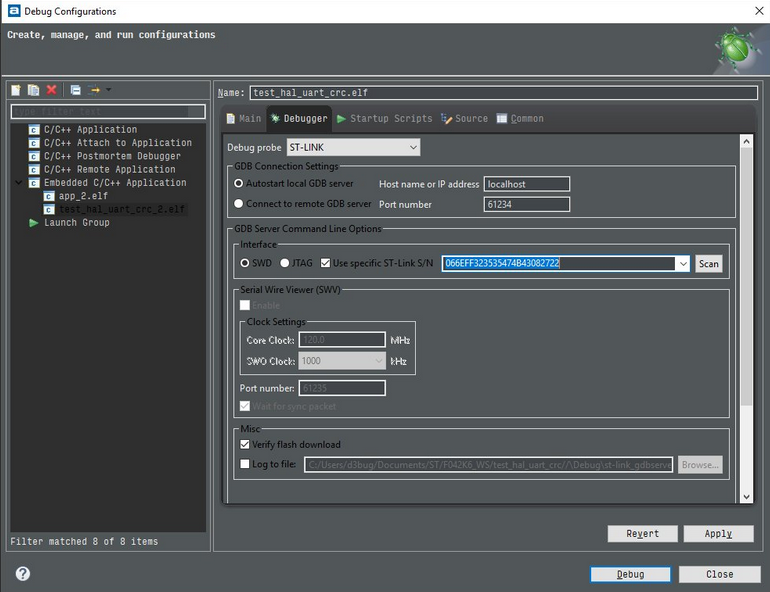This screenshot has width=770, height=592.
Task: Click the Collapse All toolbar icon
Action: (x=75, y=90)
